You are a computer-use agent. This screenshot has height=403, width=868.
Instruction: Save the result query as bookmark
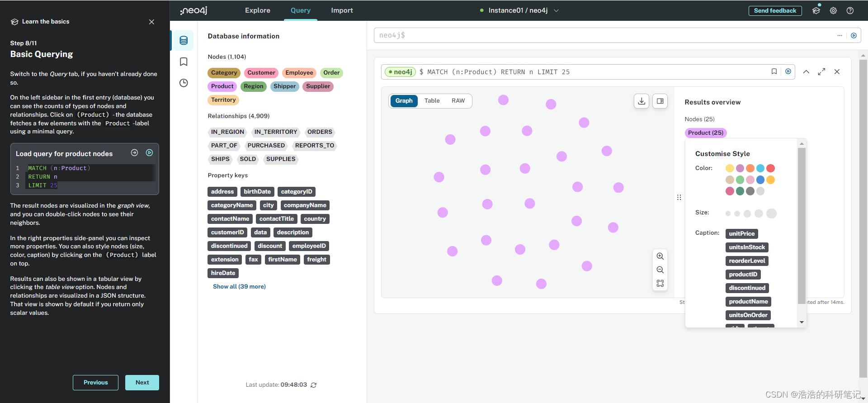[774, 71]
